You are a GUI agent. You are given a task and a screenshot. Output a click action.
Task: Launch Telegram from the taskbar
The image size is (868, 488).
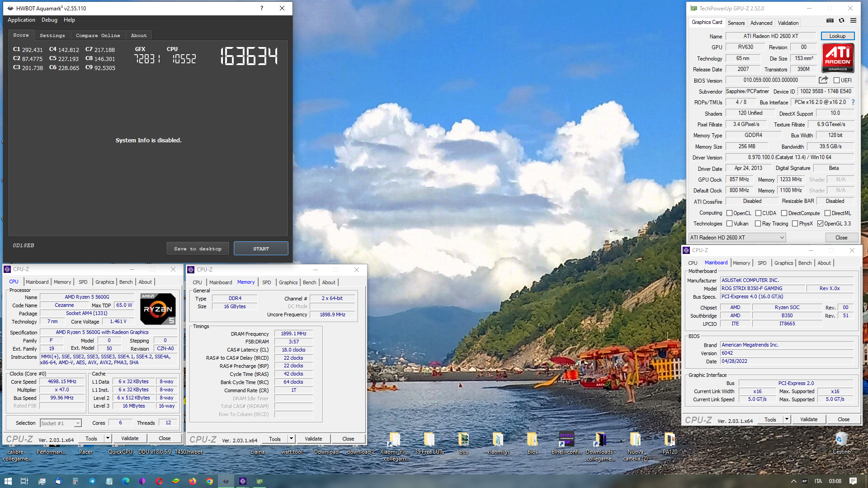pos(92,481)
